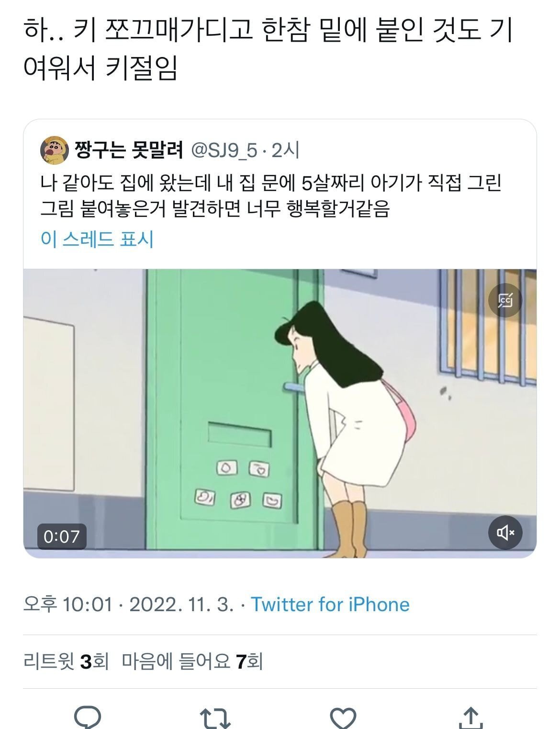Screen dimensions: 560x729
Task: Open quoted tweet text about 5살짜리 아기
Action: tap(270, 195)
